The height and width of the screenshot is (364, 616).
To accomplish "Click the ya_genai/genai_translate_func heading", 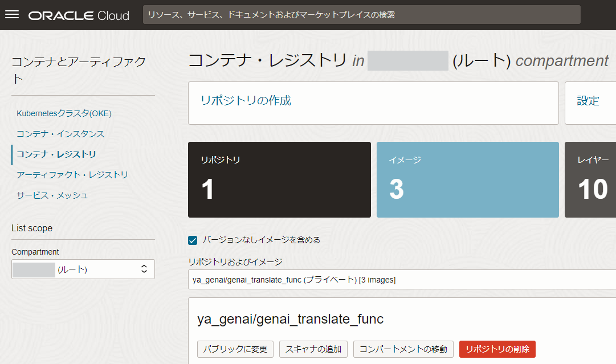I will (x=290, y=319).
